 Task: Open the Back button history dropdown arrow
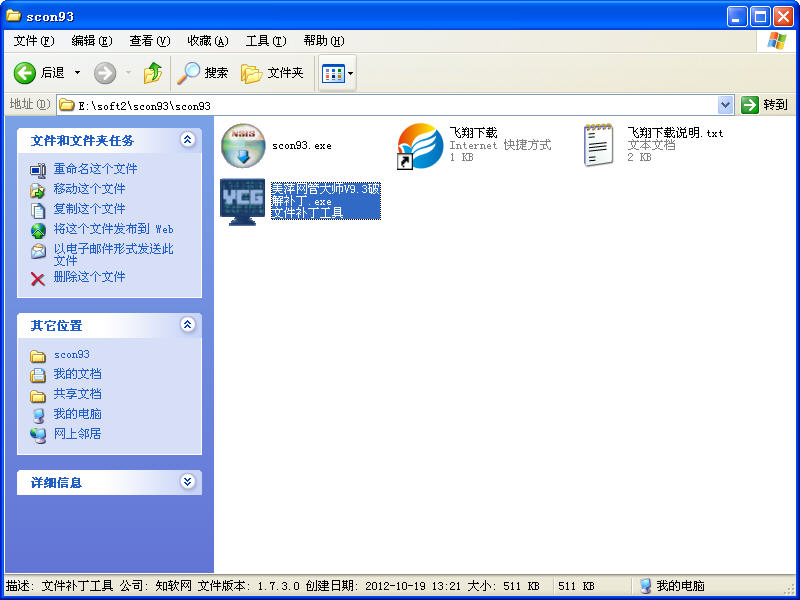(x=77, y=73)
